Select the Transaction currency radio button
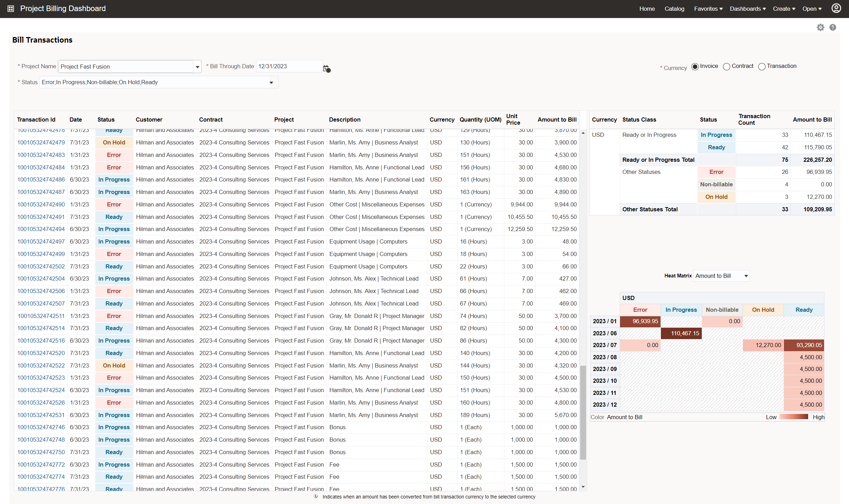 coord(761,67)
